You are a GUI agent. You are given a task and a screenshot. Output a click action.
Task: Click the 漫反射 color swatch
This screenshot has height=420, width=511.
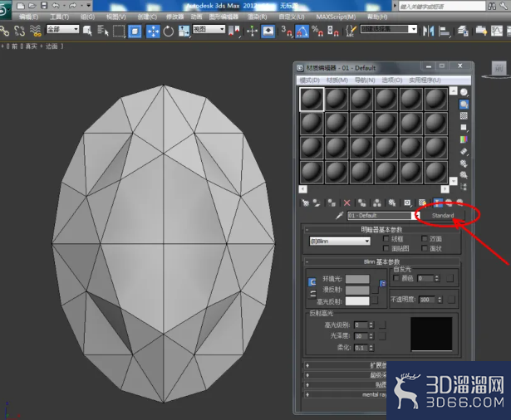pos(357,290)
